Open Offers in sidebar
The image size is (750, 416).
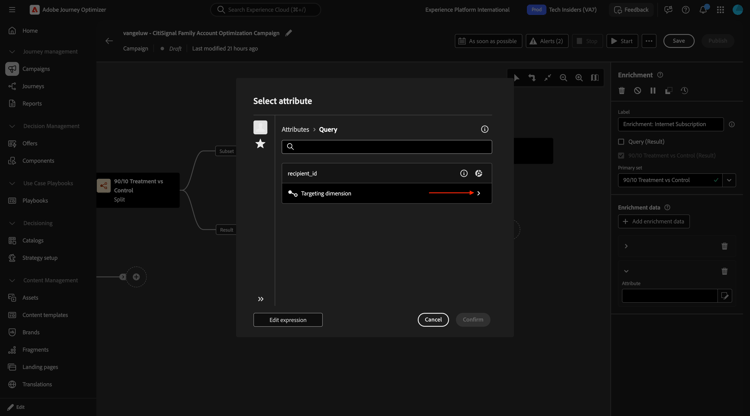click(x=30, y=143)
